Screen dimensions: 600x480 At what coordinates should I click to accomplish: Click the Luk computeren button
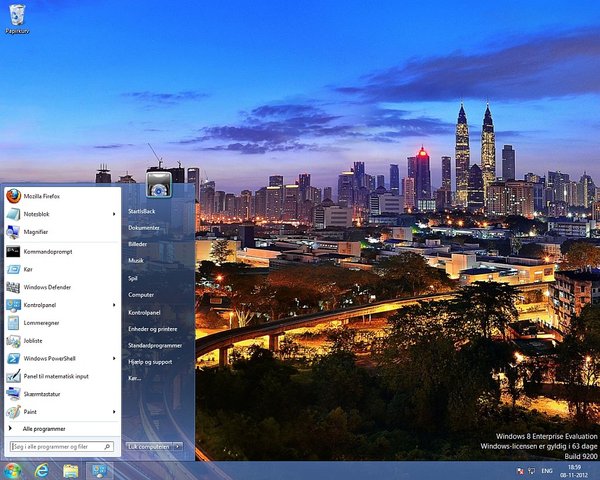[x=147, y=446]
